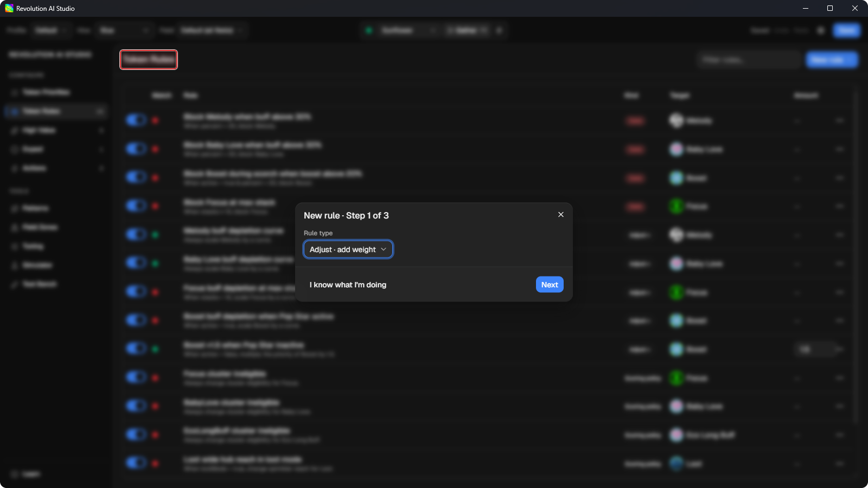Click the Next button in the dialog
Viewport: 868px width, 488px height.
(550, 285)
